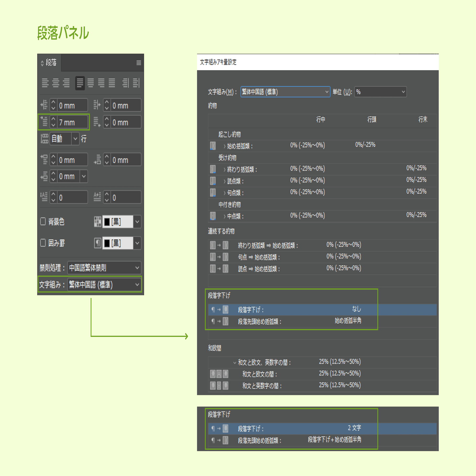Click the first line indent 7 mm field

72,122
